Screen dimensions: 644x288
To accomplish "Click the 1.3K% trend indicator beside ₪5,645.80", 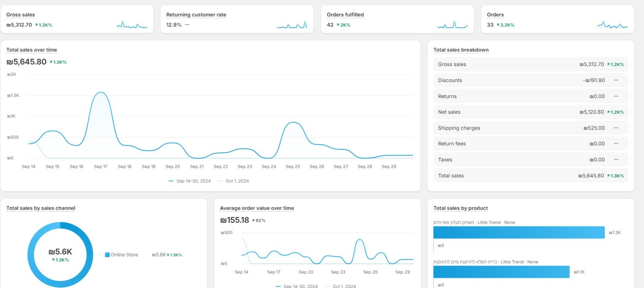I will [x=58, y=62].
